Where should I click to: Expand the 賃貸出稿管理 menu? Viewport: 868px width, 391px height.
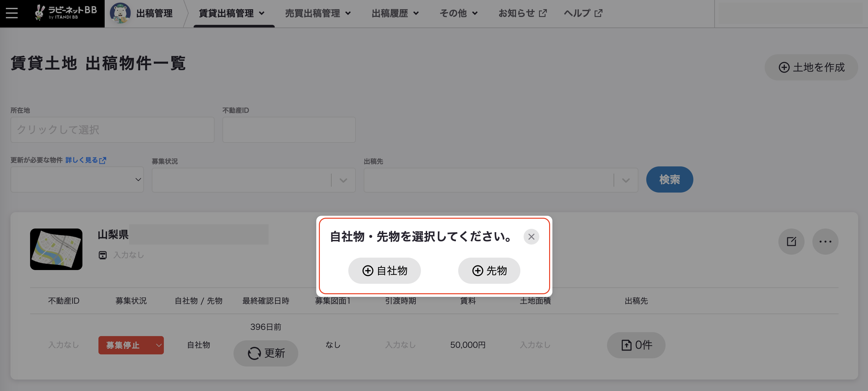pyautogui.click(x=232, y=13)
